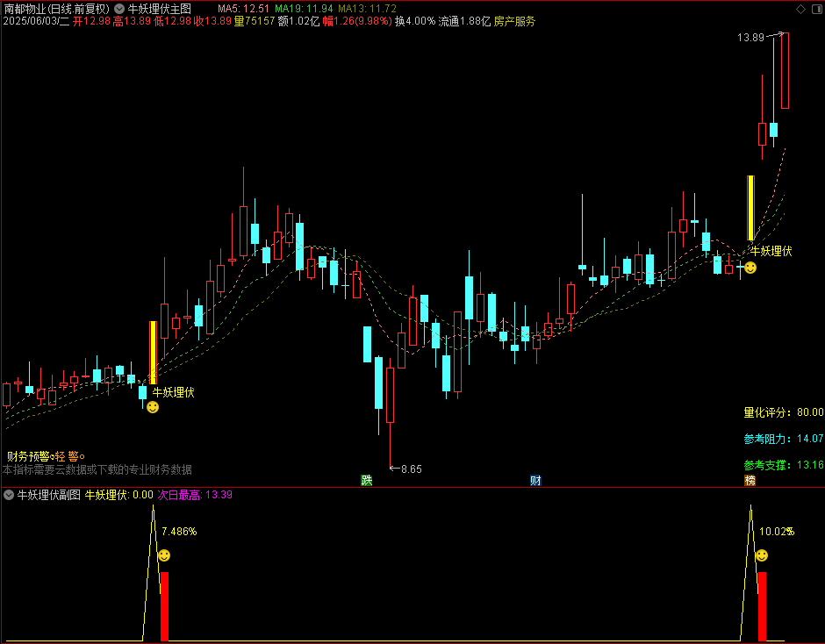Viewport: 825px width, 644px height.
Task: Click the 本指标需要云数据 notice text
Action: point(97,469)
